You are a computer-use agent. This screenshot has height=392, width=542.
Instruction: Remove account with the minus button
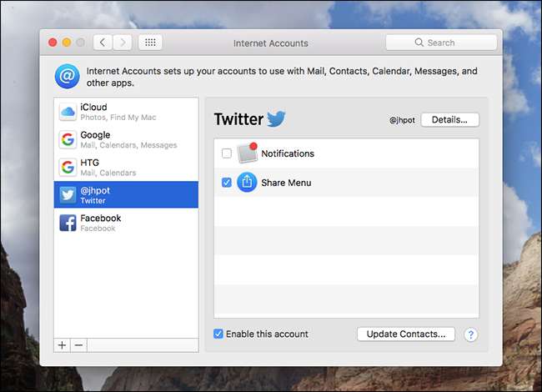pyautogui.click(x=79, y=345)
